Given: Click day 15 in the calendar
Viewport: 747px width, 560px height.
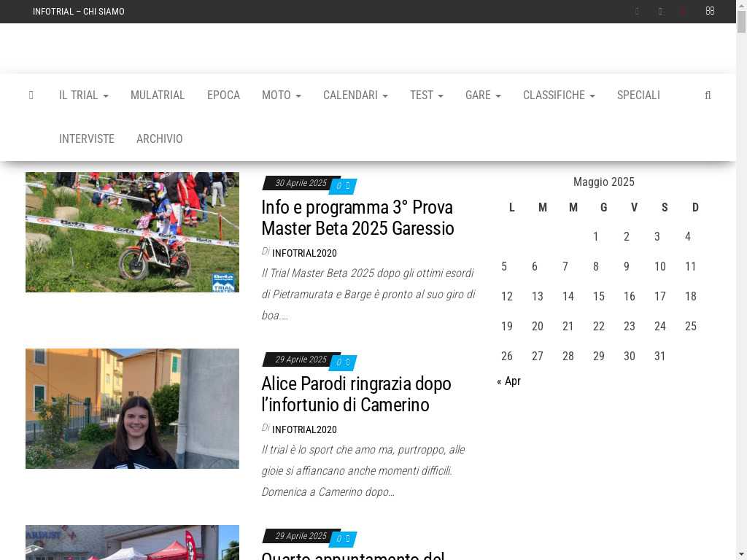Looking at the screenshot, I should [599, 296].
